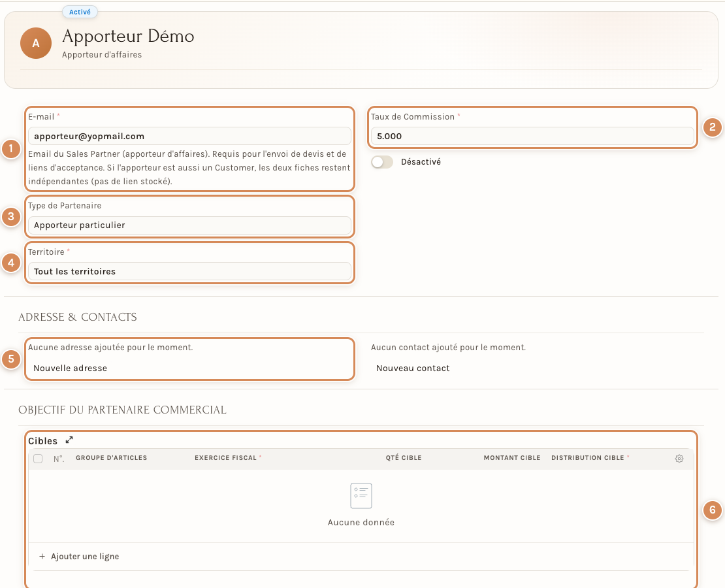Viewport: 725px width, 588px height.
Task: Open Cibles table column settings gear
Action: tap(679, 459)
